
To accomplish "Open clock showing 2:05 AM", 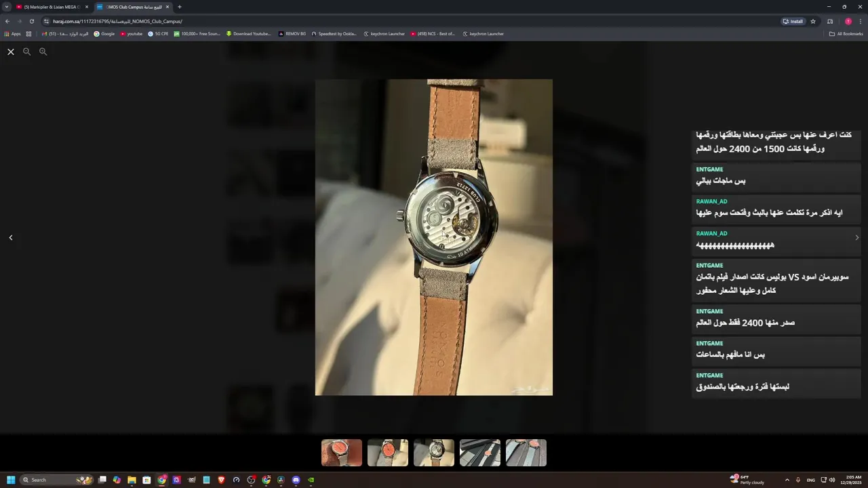I will [x=852, y=480].
